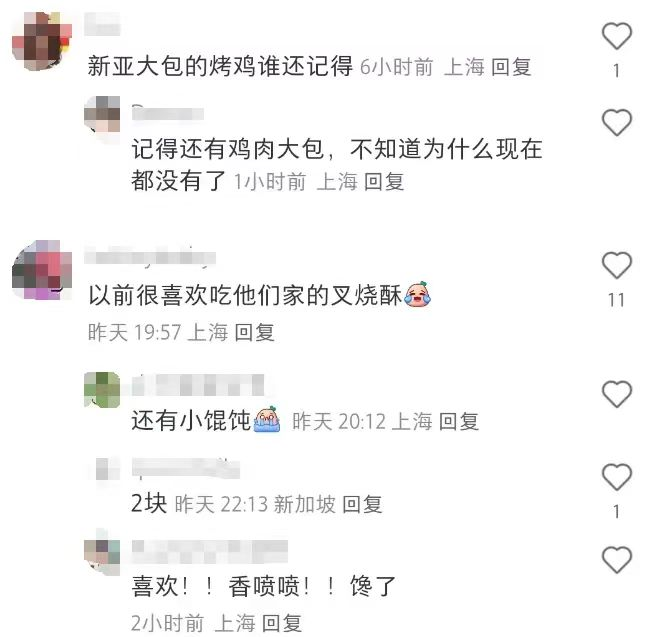Like the 喜欢香喷喷馋了 reply
The height and width of the screenshot is (637, 646).
617,560
